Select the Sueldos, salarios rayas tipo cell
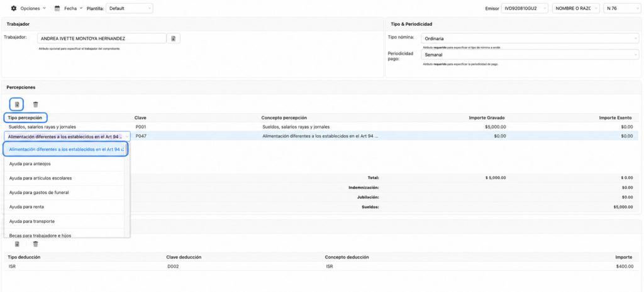 [42, 127]
